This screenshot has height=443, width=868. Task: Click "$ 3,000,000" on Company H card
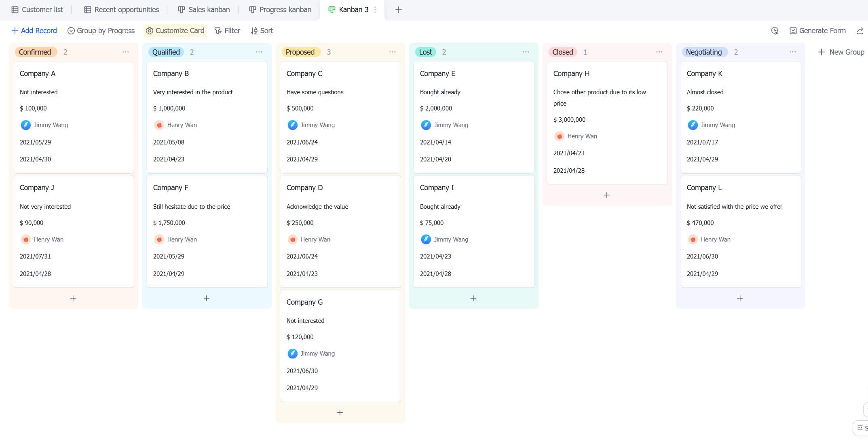pyautogui.click(x=569, y=120)
